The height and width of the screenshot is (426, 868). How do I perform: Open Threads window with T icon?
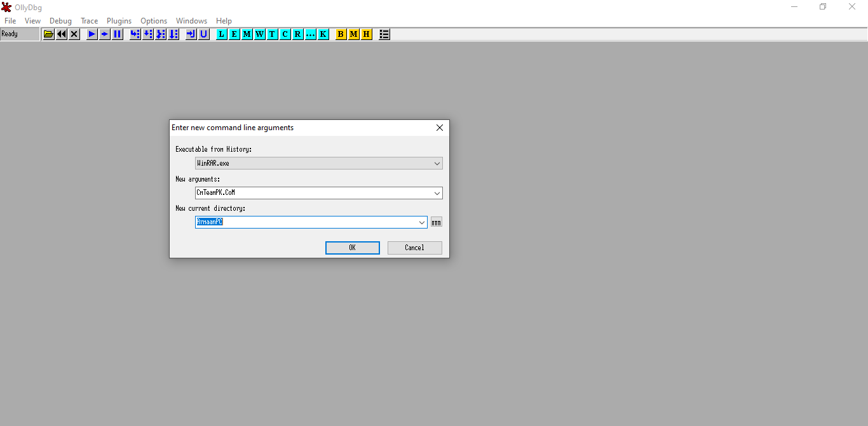273,34
